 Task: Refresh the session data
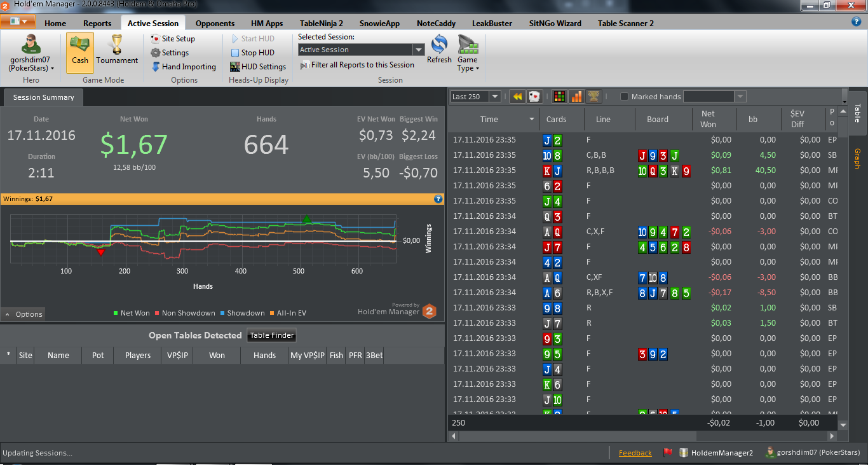click(439, 50)
